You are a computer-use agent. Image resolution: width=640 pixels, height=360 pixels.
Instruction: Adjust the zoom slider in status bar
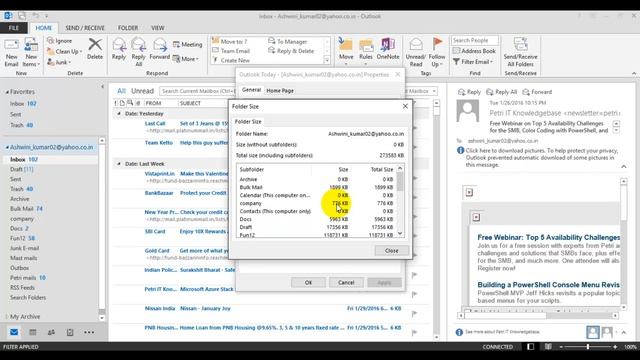pos(588,347)
